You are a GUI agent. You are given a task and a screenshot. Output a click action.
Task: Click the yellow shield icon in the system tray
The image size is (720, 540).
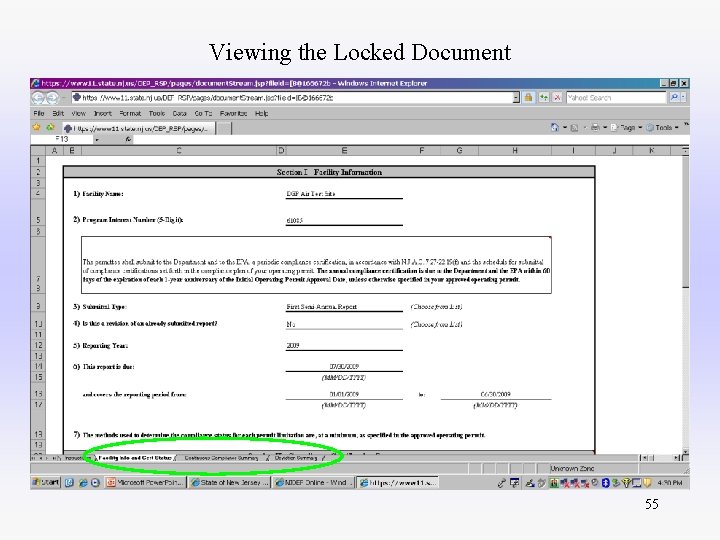click(647, 483)
